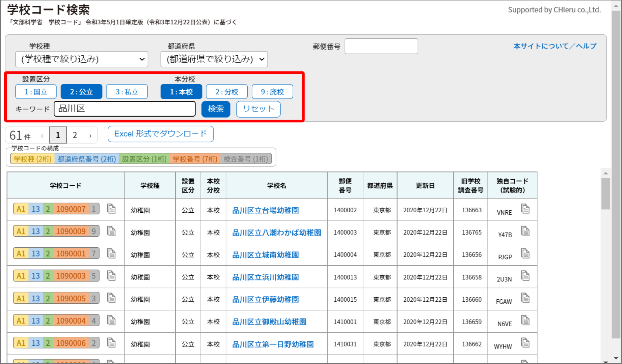
Task: Click the 学校コード column header
Action: pyautogui.click(x=66, y=185)
